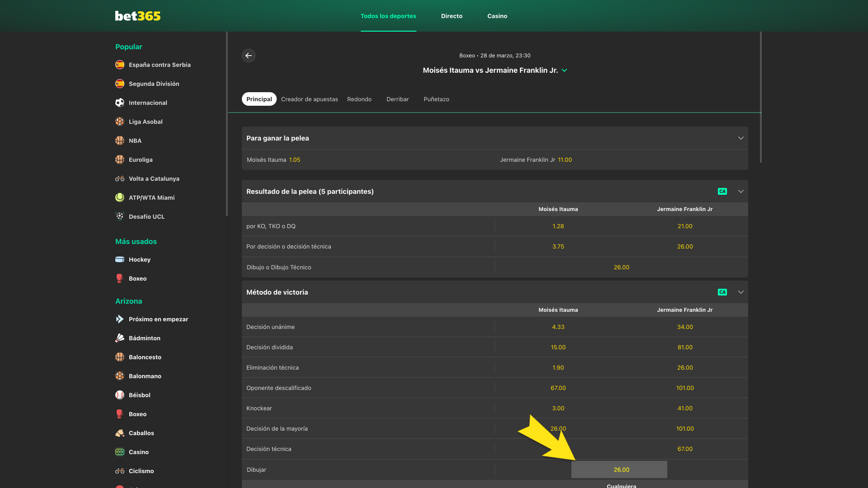868x488 pixels.
Task: Click the sidebar scrollbar
Action: [x=226, y=124]
